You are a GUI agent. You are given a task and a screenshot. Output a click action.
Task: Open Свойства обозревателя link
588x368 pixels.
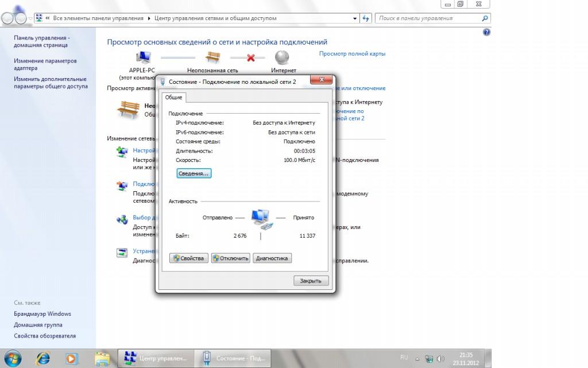pyautogui.click(x=45, y=336)
